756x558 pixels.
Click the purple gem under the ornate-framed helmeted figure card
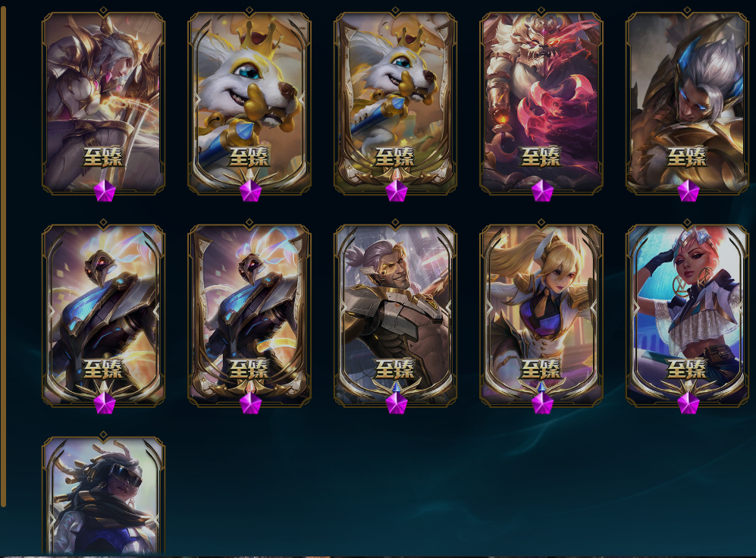250,403
